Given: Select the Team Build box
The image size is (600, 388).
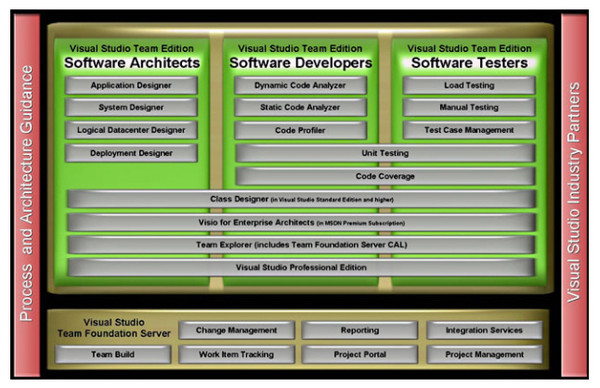Looking at the screenshot, I should pyautogui.click(x=113, y=354).
